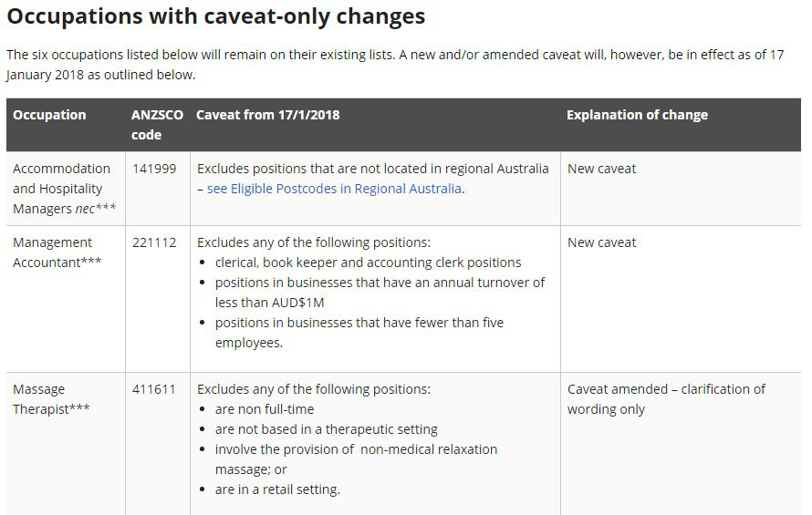Screen dimensions: 812x515
Task: Click the Occupation column header
Action: (49, 115)
